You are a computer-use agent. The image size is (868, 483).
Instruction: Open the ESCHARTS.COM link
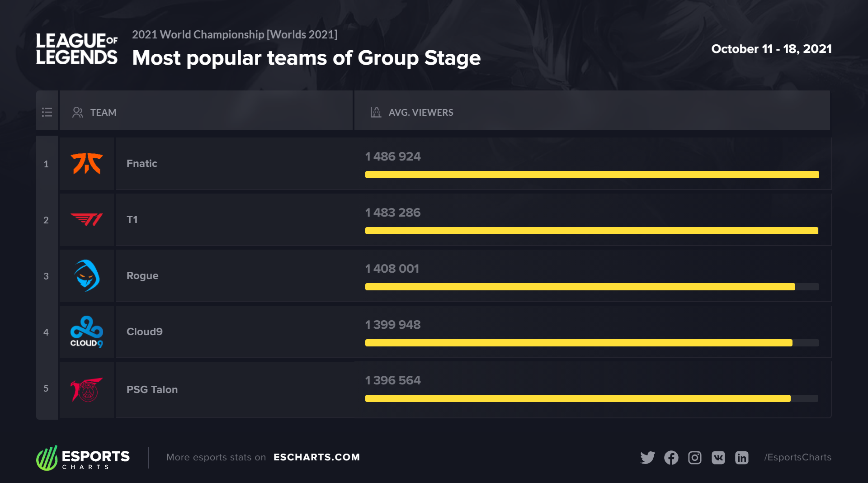point(316,457)
